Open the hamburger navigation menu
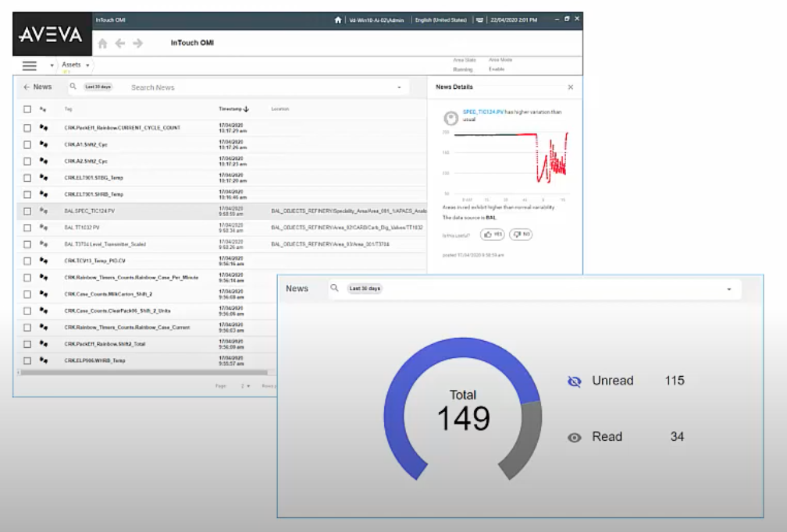787x532 pixels. coord(30,66)
